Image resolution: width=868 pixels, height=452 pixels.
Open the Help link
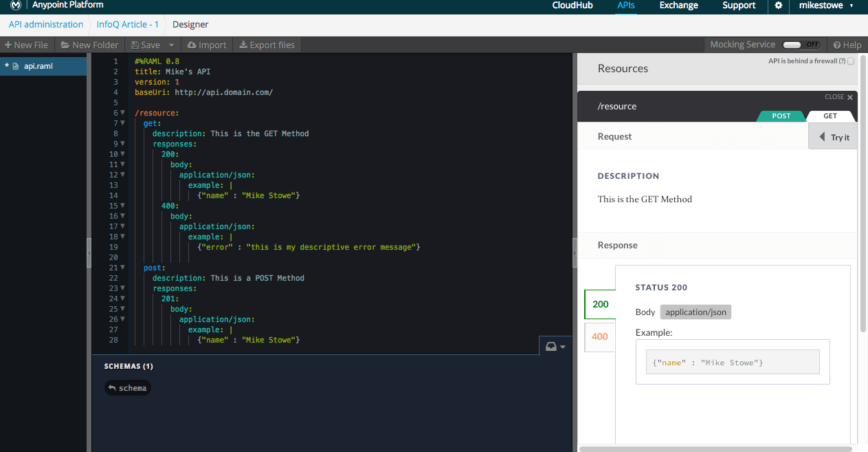[847, 45]
